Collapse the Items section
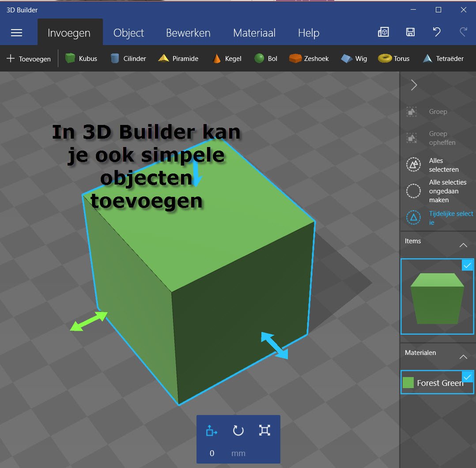The width and height of the screenshot is (476, 468). (463, 245)
